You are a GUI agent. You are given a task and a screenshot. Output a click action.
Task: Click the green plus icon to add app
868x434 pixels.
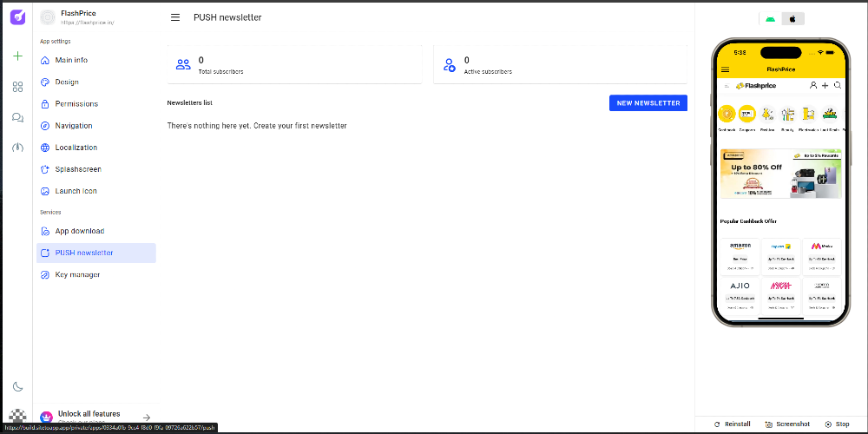point(17,56)
